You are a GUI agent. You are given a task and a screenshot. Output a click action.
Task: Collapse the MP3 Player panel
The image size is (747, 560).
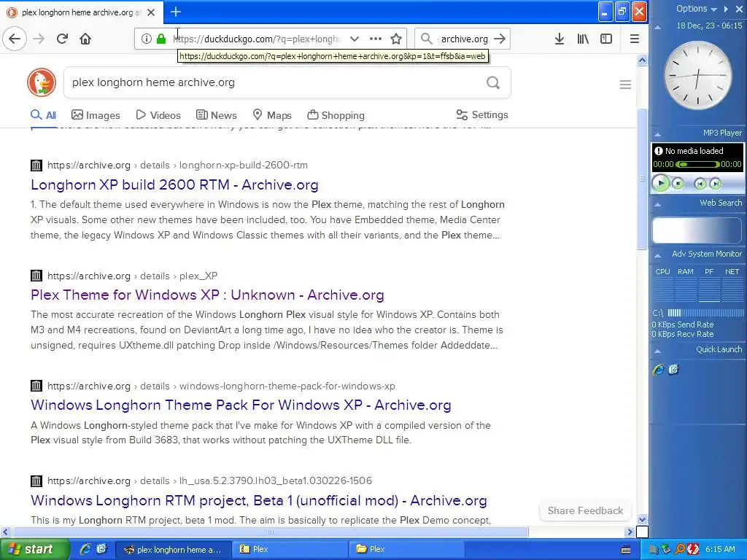click(x=657, y=134)
